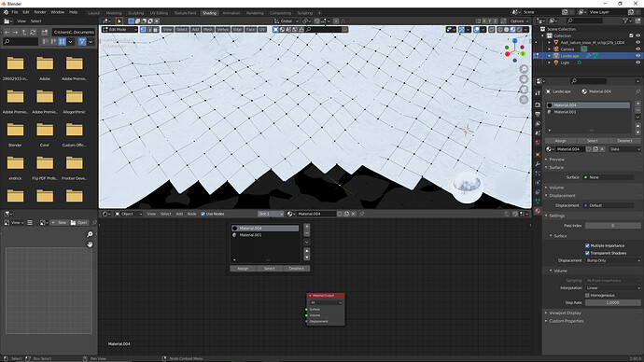Add material slot plus button in properties
644x362 pixels.
click(637, 104)
